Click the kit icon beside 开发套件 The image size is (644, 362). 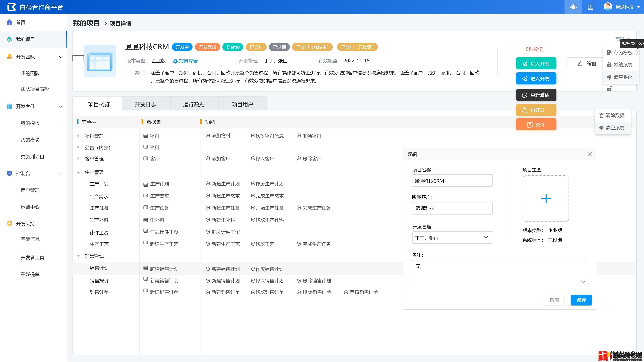9,106
